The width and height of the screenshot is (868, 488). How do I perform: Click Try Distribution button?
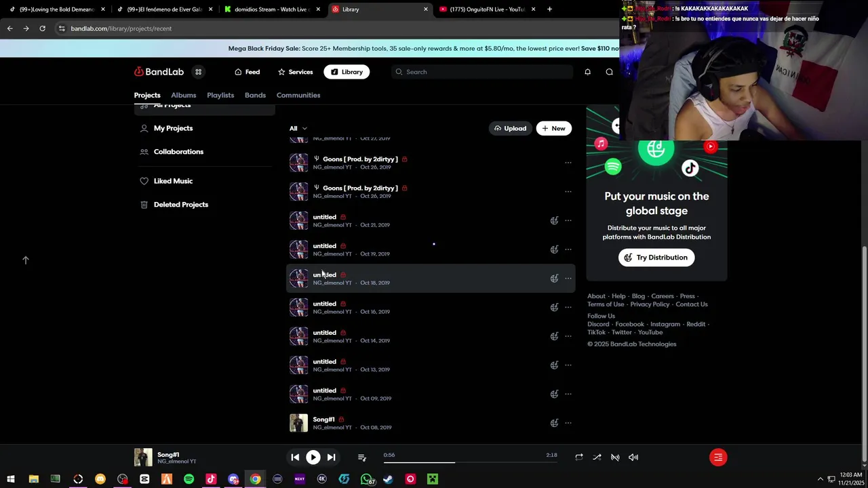click(x=656, y=258)
